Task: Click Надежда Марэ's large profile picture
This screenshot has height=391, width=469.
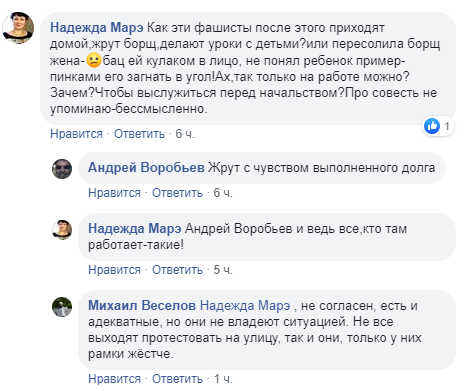Action: 18,28
